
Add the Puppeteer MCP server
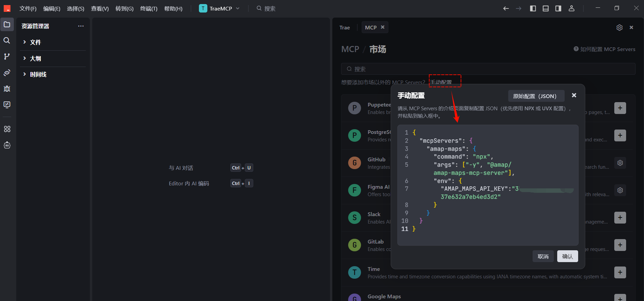(x=620, y=108)
